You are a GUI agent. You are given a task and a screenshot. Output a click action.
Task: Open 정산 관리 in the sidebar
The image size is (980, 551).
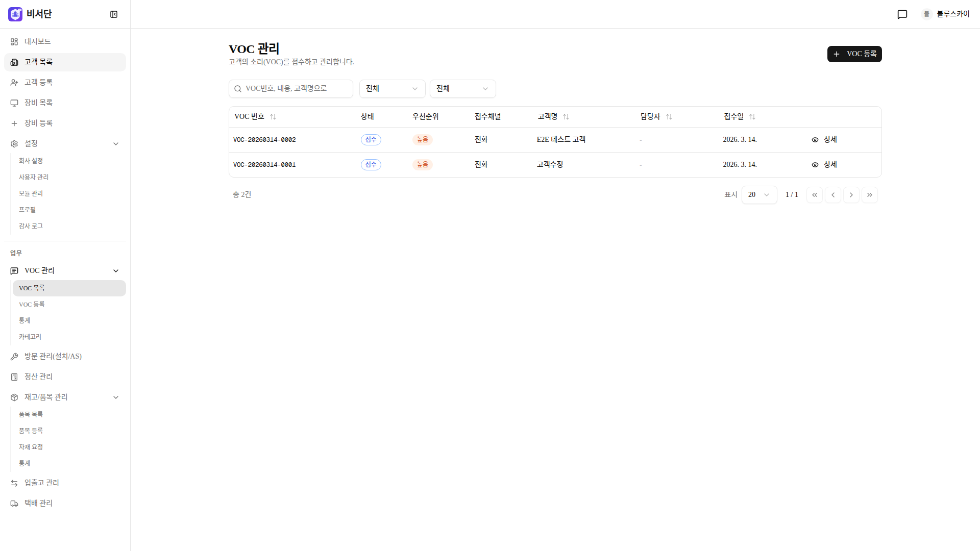(65, 377)
